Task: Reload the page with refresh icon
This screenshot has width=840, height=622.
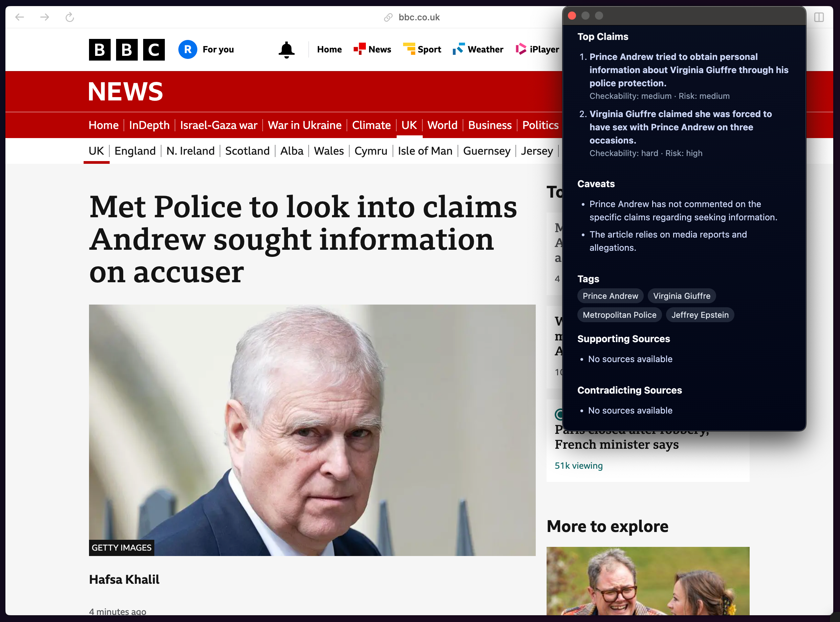Action: pyautogui.click(x=70, y=17)
